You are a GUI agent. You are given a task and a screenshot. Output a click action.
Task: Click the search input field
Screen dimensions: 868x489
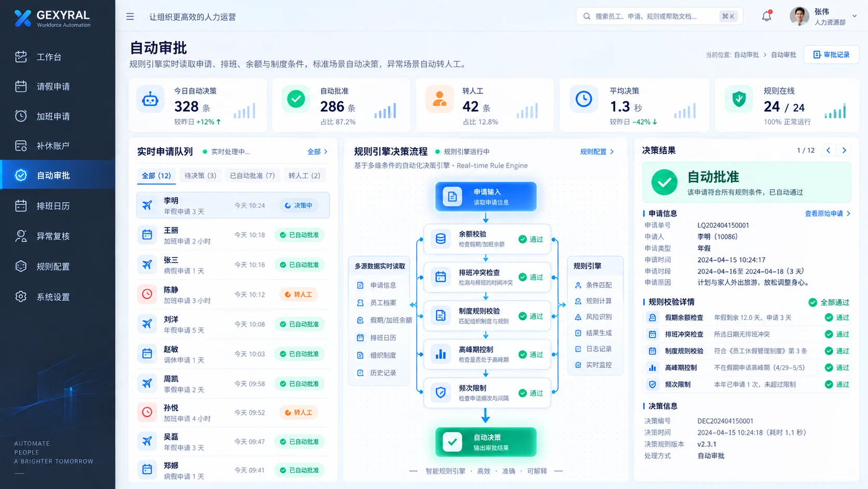(659, 16)
